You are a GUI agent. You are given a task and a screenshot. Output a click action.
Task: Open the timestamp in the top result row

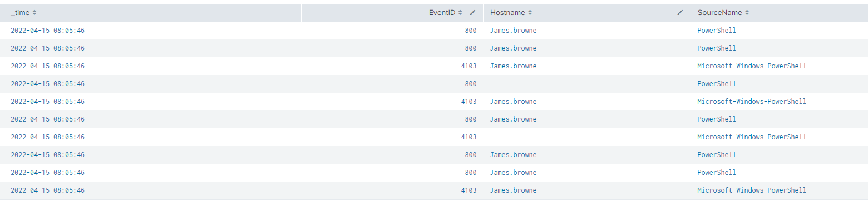pyautogui.click(x=48, y=31)
